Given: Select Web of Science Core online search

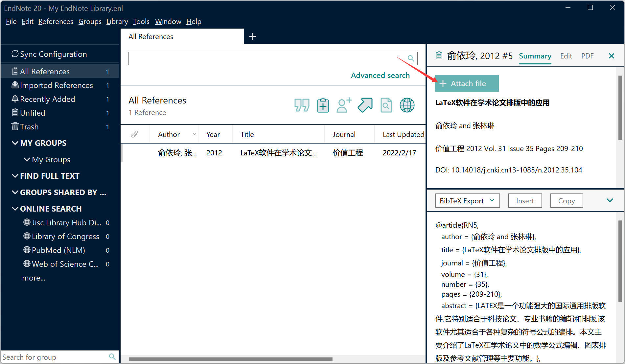Looking at the screenshot, I should [66, 264].
